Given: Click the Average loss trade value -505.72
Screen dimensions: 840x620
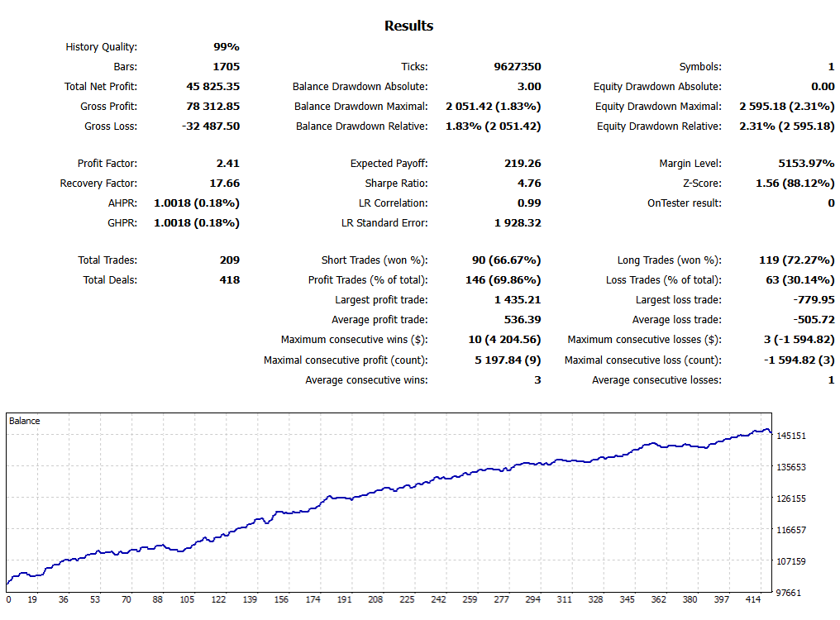Looking at the screenshot, I should click(x=814, y=319).
